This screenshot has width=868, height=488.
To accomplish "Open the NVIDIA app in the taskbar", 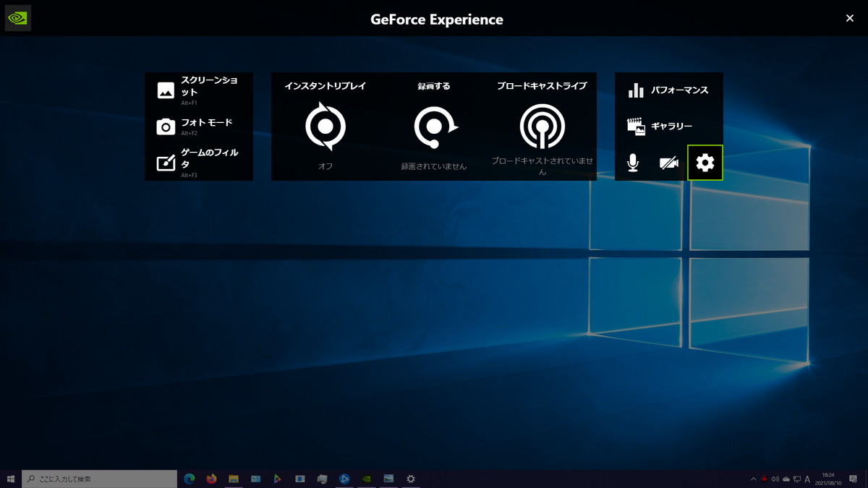I will pyautogui.click(x=367, y=479).
